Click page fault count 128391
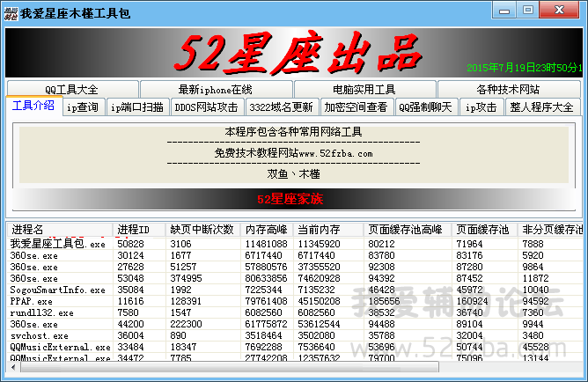The image size is (588, 382). (186, 301)
